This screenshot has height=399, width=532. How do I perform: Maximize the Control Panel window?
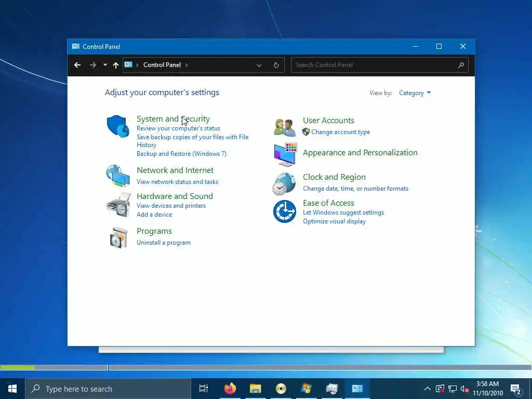[x=438, y=46]
